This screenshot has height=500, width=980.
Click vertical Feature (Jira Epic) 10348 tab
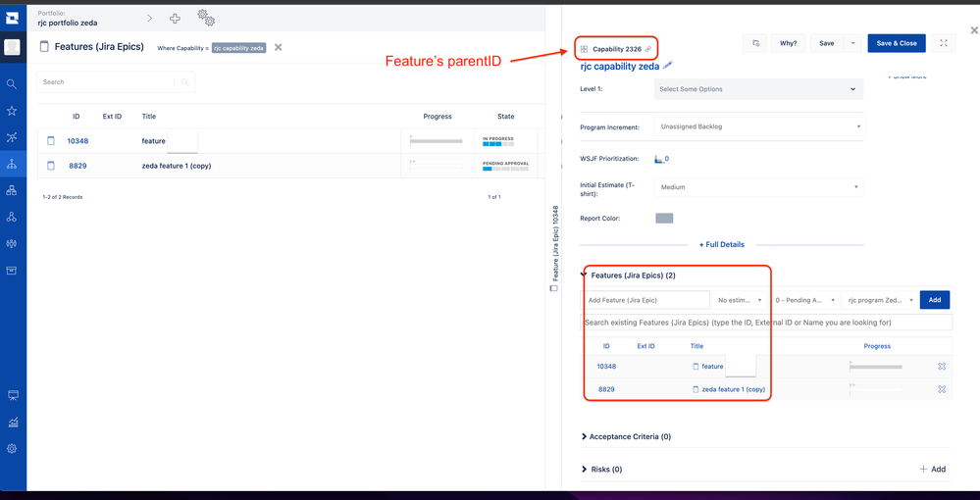point(554,248)
